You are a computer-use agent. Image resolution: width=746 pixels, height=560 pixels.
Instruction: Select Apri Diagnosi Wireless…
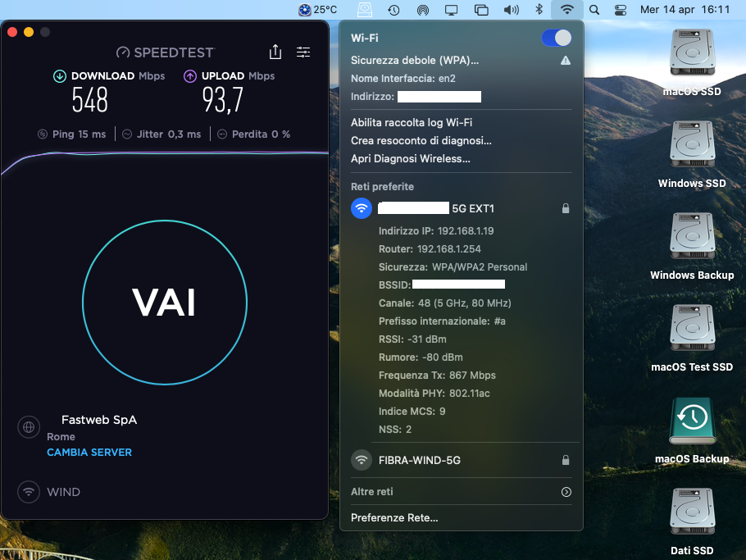click(x=410, y=158)
